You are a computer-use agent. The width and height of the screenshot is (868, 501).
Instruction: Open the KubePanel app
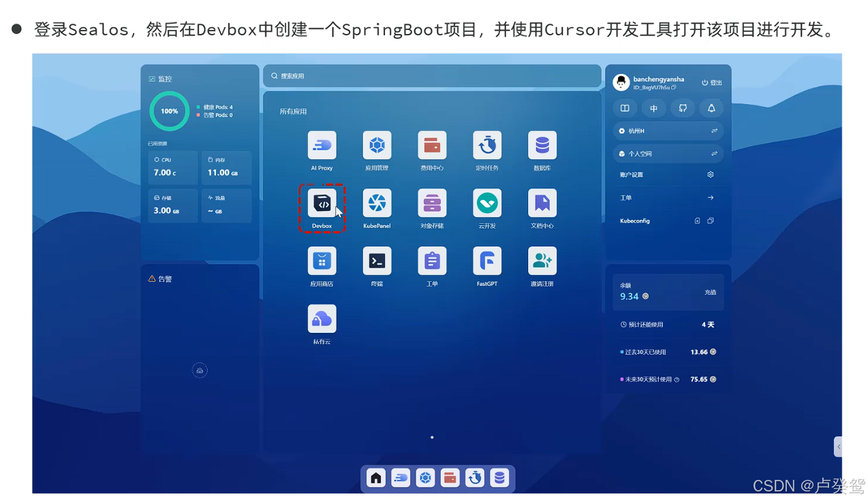point(377,203)
